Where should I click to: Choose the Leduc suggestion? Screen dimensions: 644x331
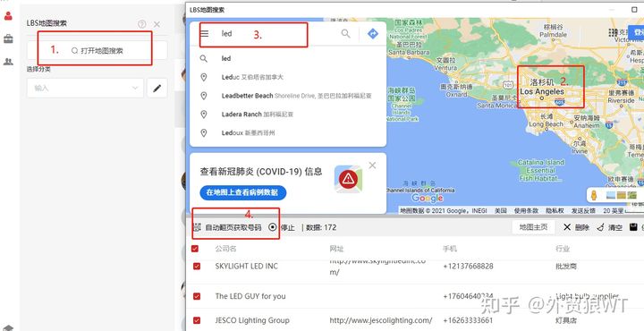point(287,77)
